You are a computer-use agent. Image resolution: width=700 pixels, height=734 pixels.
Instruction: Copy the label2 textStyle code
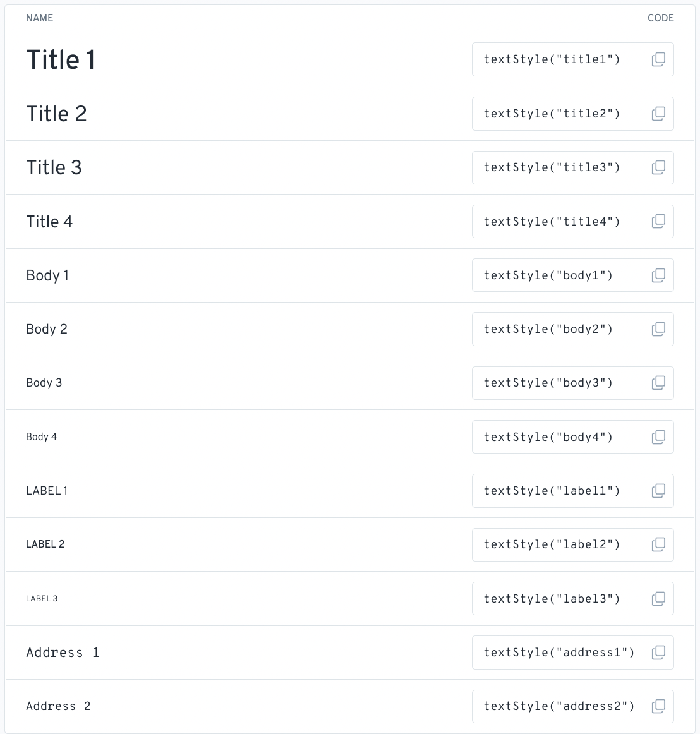[658, 544]
